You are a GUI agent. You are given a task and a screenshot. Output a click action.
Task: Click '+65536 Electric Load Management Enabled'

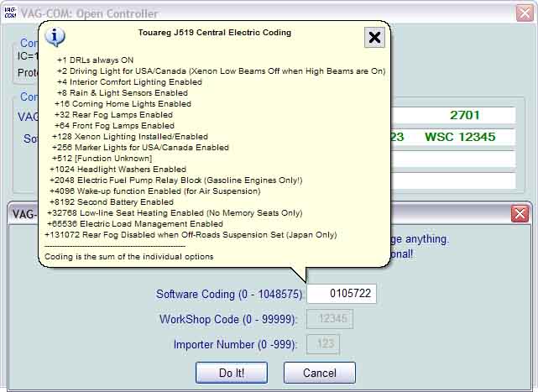[x=135, y=224]
